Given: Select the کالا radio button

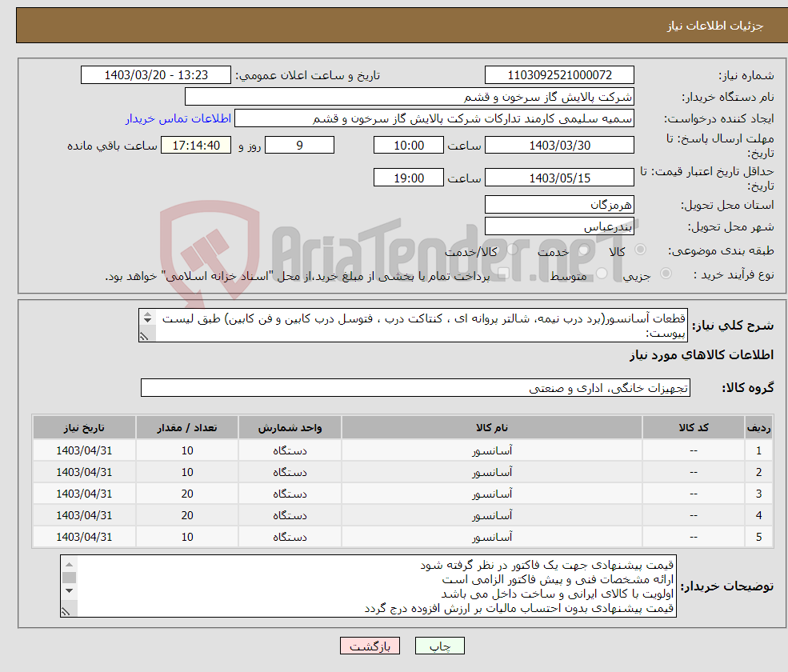Looking at the screenshot, I should (640, 250).
